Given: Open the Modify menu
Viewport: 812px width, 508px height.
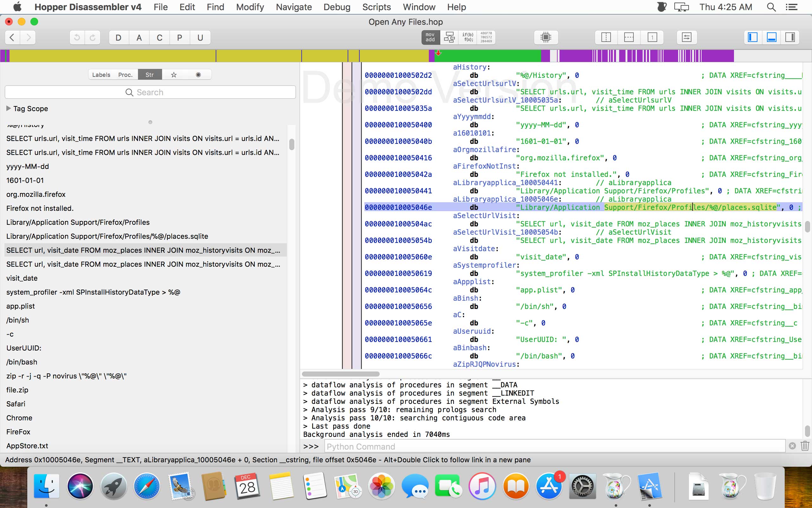Looking at the screenshot, I should click(250, 7).
